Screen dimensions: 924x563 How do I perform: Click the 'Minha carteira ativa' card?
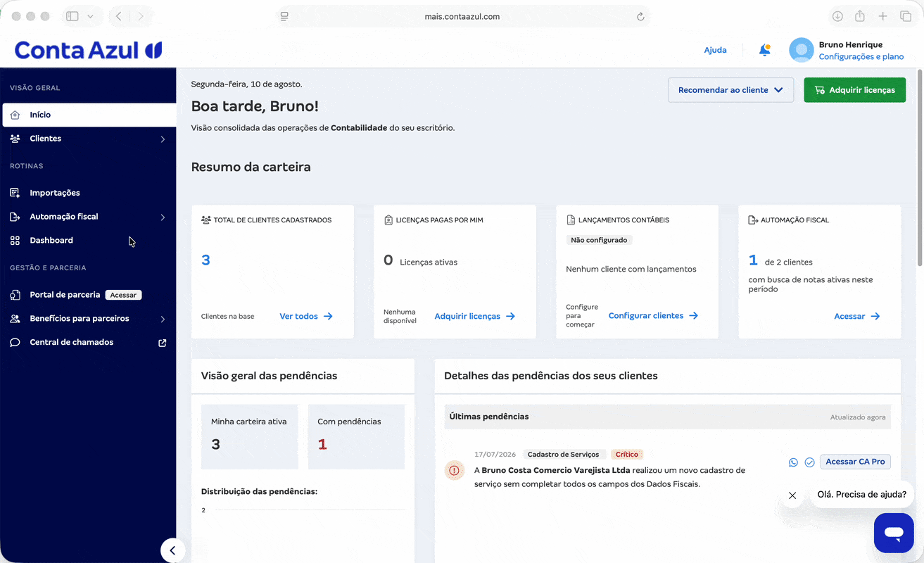click(x=250, y=436)
